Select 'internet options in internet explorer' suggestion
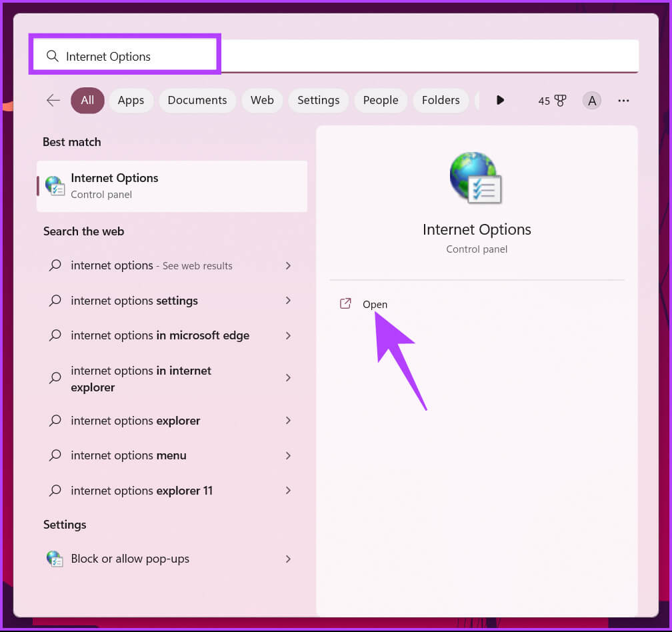The height and width of the screenshot is (632, 672). coord(172,379)
